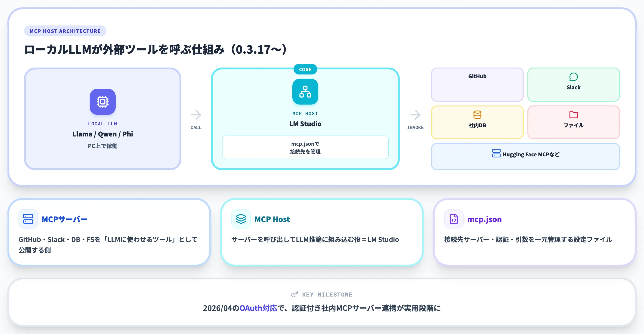Click the GitHub・Slack・DB・FS description text

(108, 245)
